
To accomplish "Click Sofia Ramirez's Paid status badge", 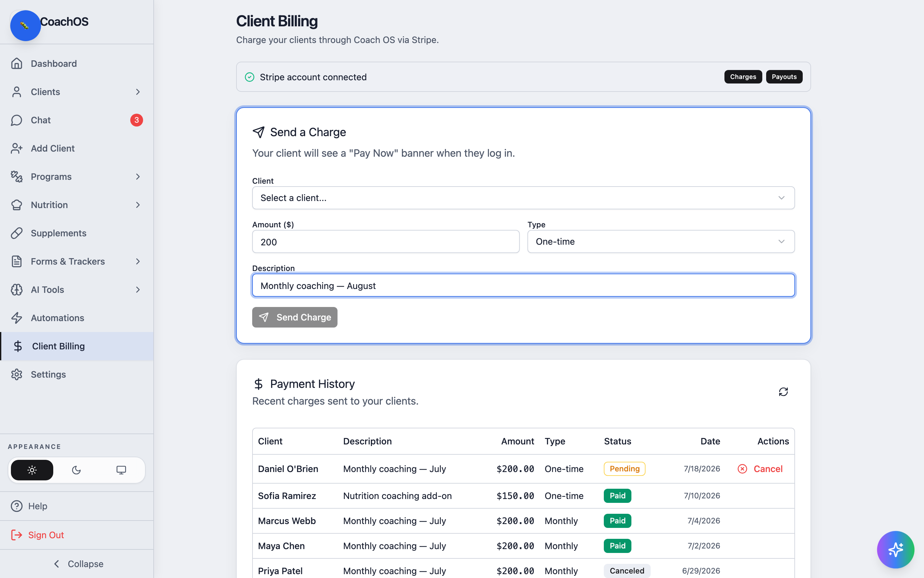I will coord(617,496).
